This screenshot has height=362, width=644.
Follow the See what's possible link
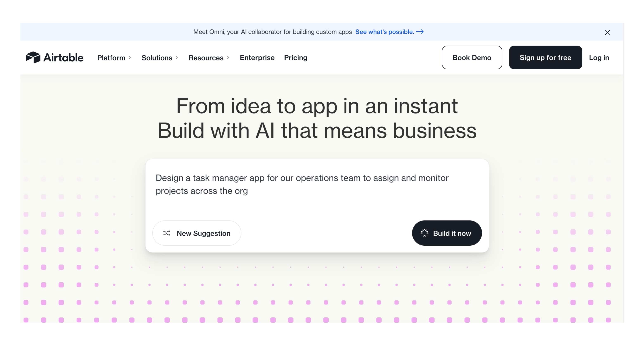(385, 32)
